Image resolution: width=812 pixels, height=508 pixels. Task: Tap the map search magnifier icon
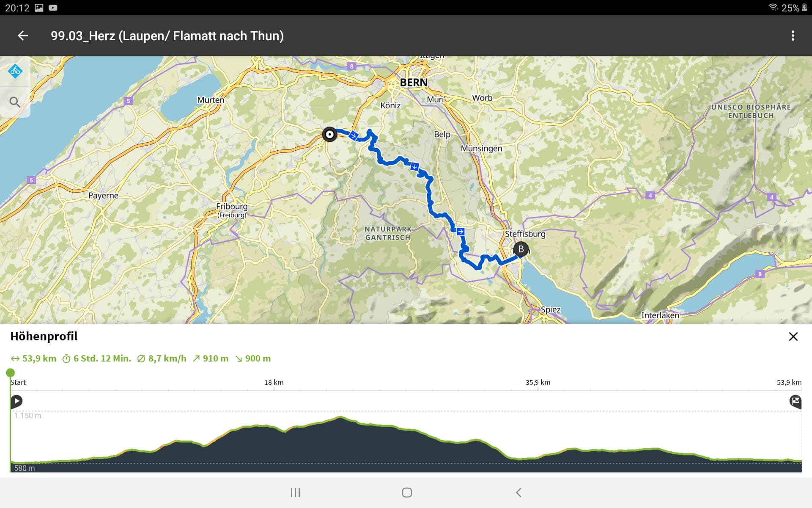pos(15,102)
